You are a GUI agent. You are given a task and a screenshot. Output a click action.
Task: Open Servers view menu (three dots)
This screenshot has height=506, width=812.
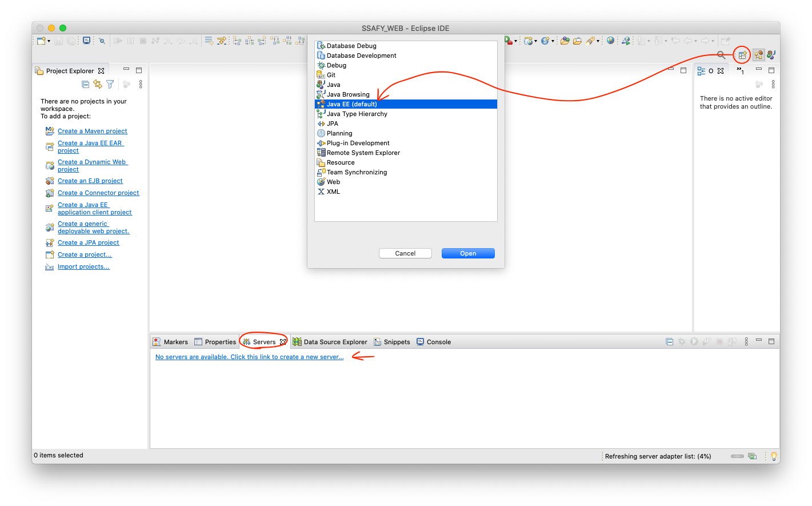pos(746,341)
